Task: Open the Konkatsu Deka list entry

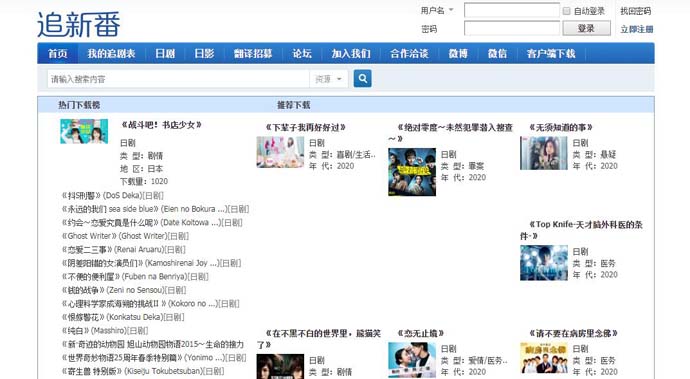Action: tap(123, 317)
